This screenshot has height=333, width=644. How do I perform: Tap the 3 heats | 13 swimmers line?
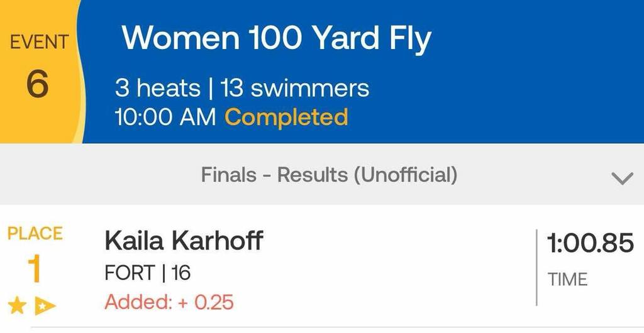(x=241, y=89)
